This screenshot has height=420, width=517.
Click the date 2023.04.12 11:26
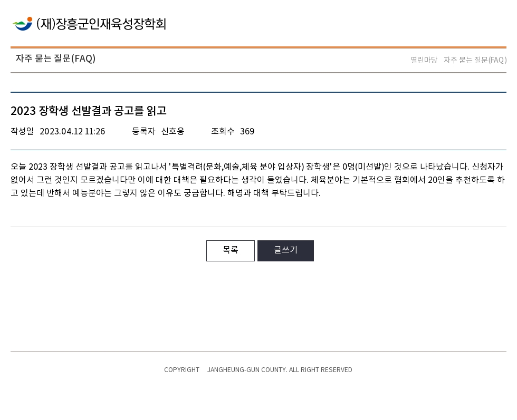72,131
